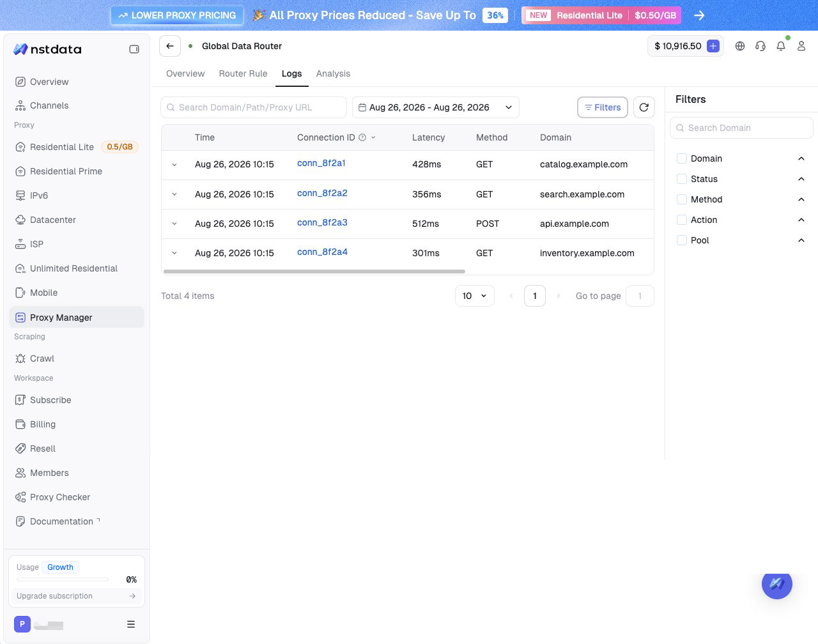Tick the Status filter checkbox

click(682, 179)
